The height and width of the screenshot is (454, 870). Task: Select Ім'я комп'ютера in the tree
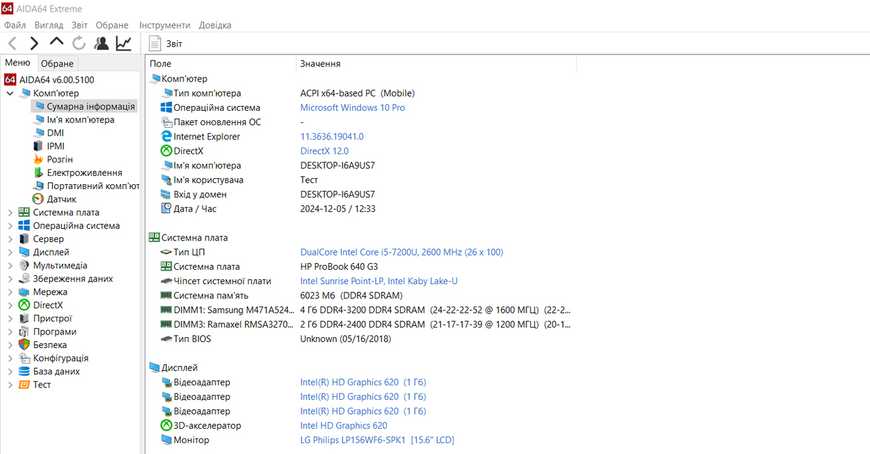[x=74, y=119]
